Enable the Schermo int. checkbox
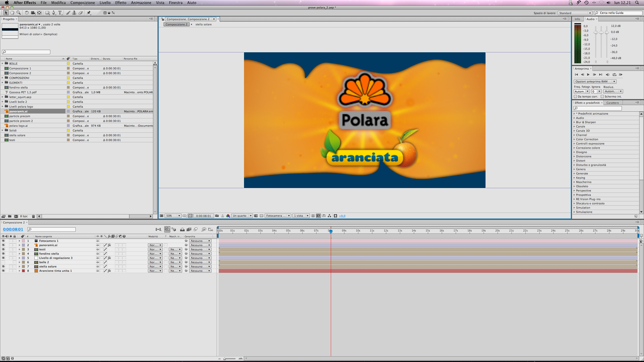Viewport: 644px width, 362px height. [602, 97]
